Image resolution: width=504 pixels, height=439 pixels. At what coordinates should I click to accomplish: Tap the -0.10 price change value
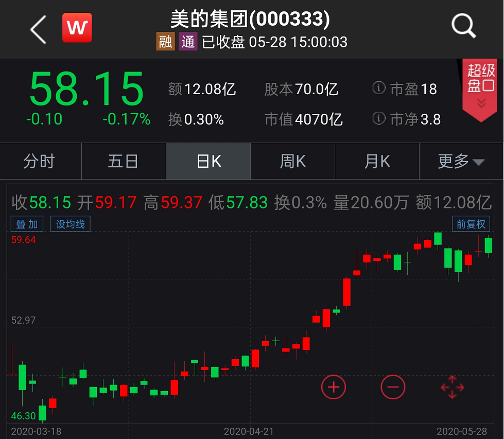coord(44,119)
